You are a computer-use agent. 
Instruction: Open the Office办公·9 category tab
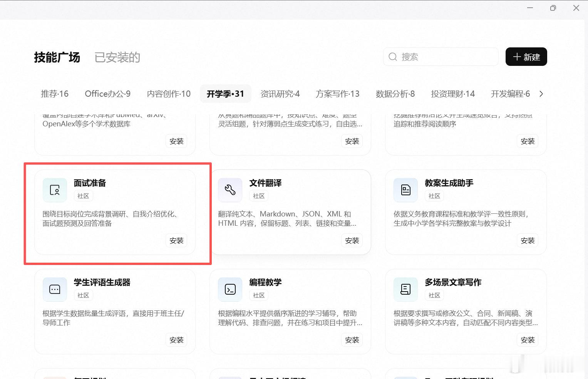click(108, 94)
